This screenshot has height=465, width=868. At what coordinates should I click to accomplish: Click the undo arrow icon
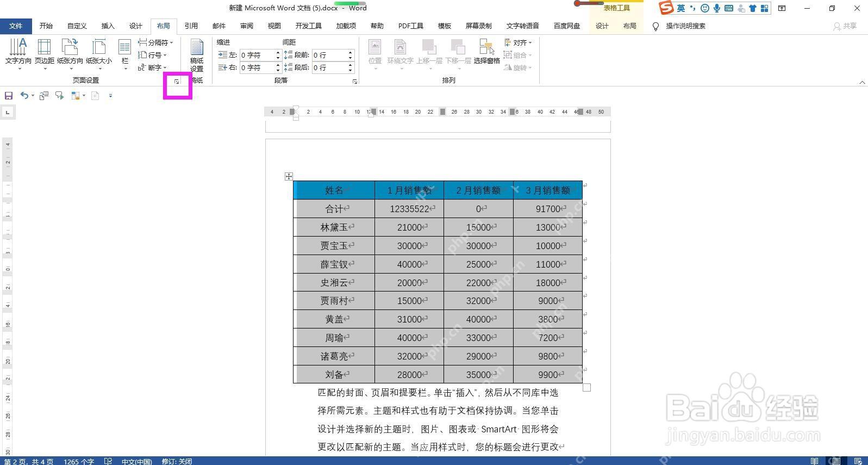24,95
